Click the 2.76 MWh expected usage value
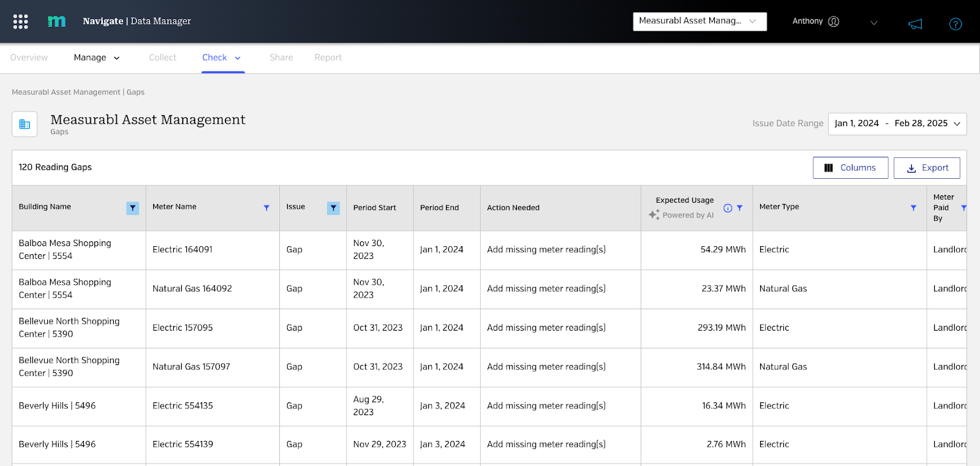Image resolution: width=980 pixels, height=466 pixels. 726,445
